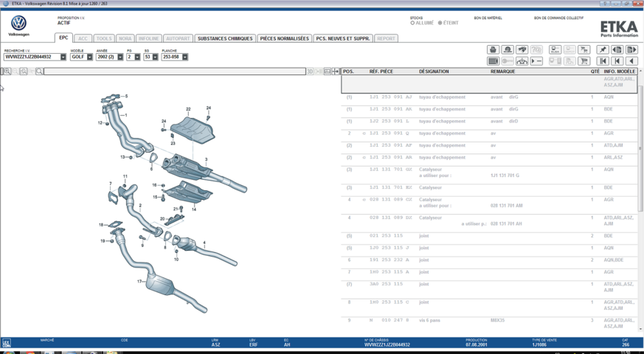This screenshot has width=644, height=354.
Task: Jump to first with double-bar arrow icon
Action: point(603,61)
